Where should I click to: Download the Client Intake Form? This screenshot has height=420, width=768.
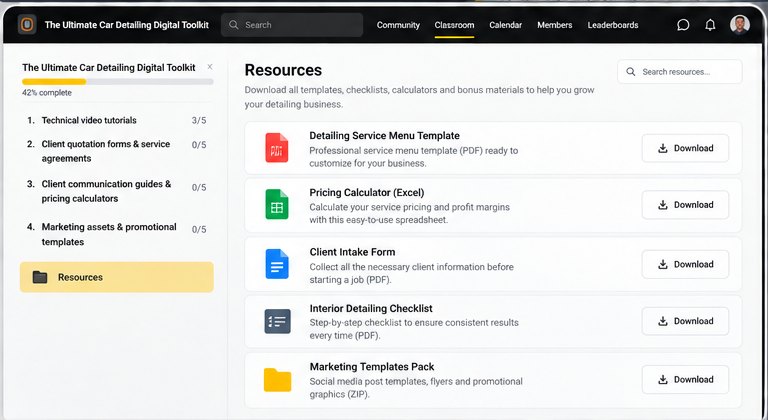coord(685,264)
